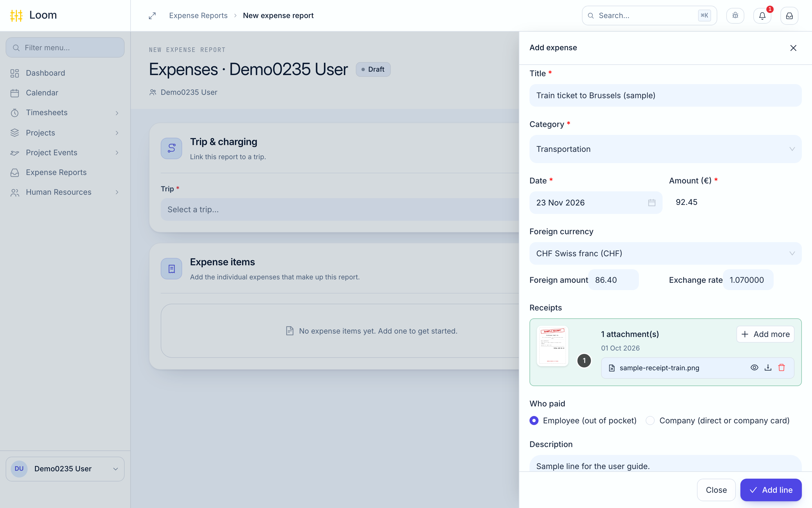Open the date picker calendar icon
Screen dimensions: 812x508
point(652,203)
